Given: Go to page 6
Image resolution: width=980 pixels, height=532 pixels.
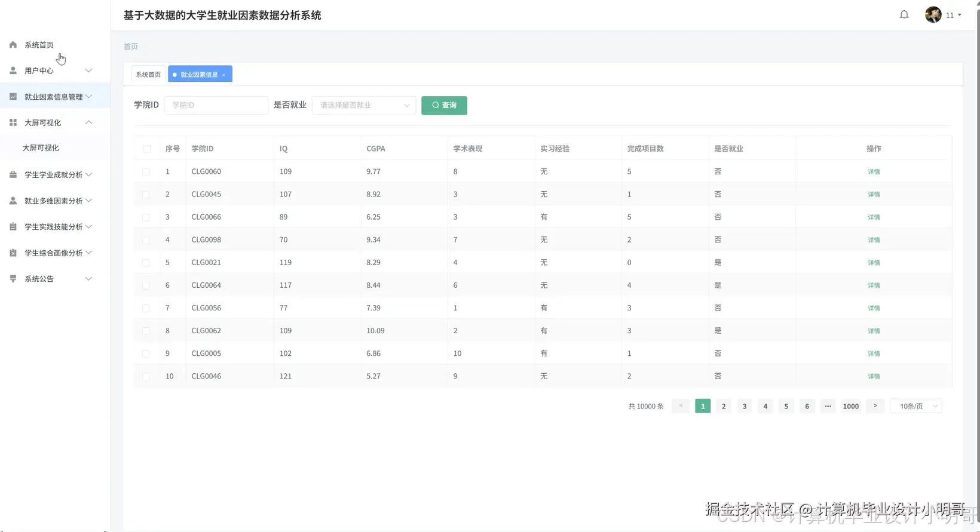Looking at the screenshot, I should (807, 406).
